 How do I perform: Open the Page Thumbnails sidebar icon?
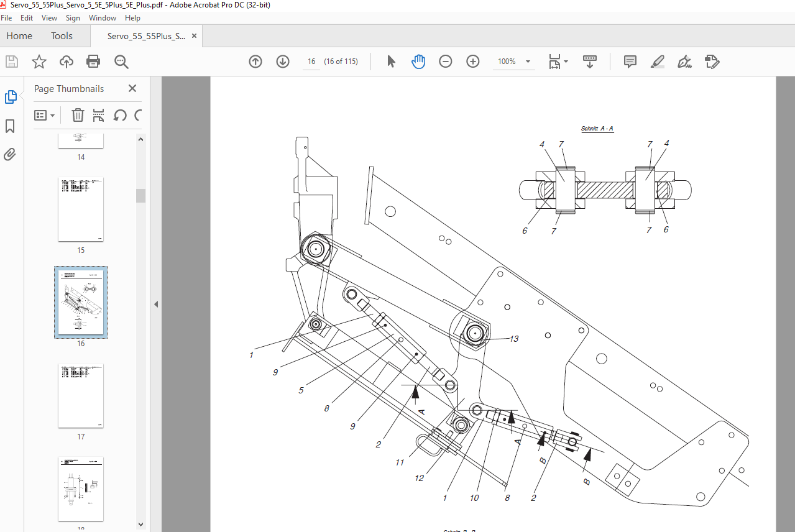click(11, 97)
